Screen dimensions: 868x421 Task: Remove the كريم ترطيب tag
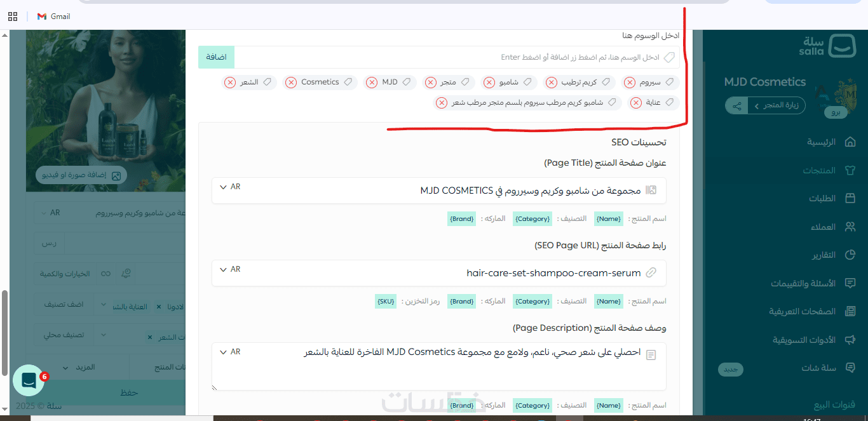552,83
